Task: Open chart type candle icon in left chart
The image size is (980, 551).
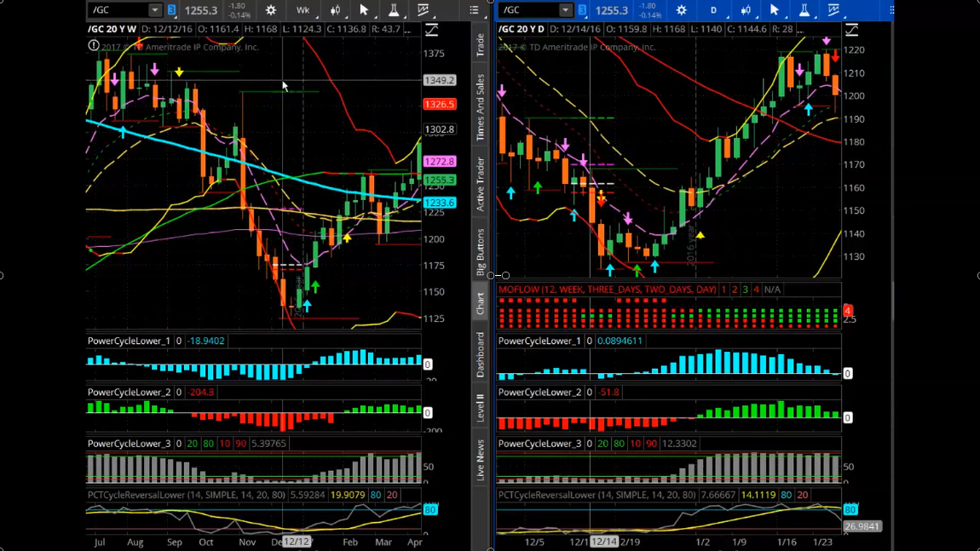Action: coord(336,10)
